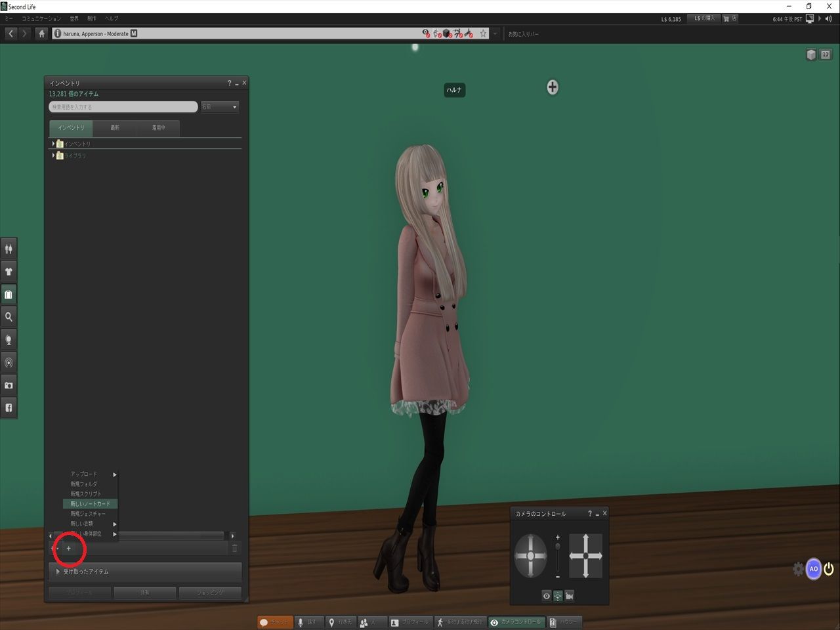Open the gear settings icon near AO button
The height and width of the screenshot is (630, 840).
[798, 569]
